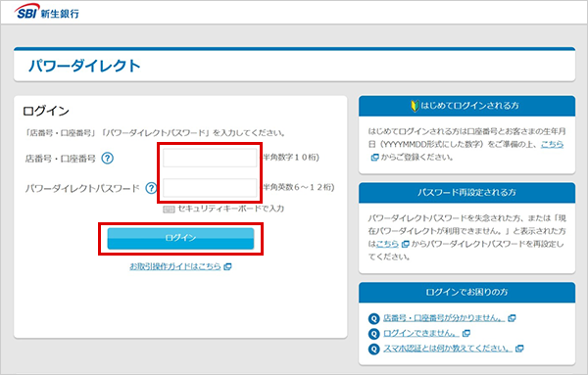Open help icon next to パワーダイレクトパスワード
This screenshot has width=588, height=375.
151,188
